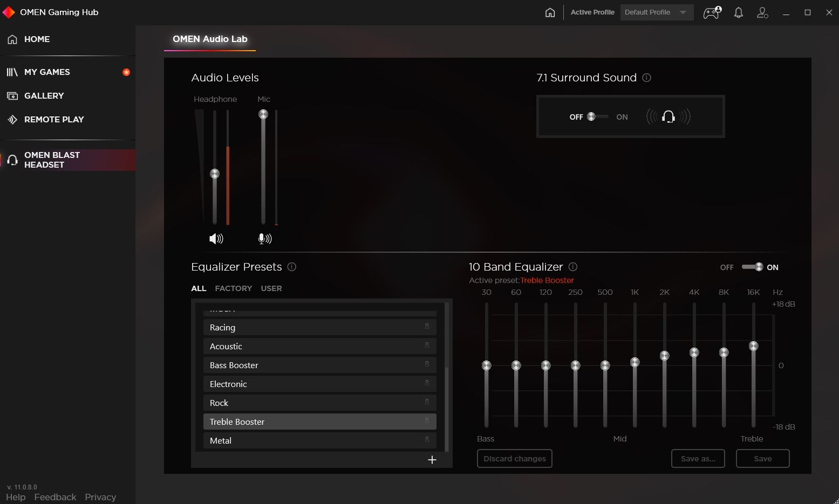Click lock icon on Racing preset
Screen dimensions: 839x504
[x=427, y=327]
